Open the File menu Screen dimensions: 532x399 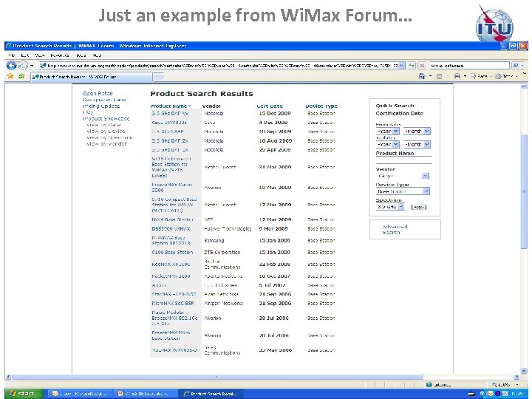[12, 55]
